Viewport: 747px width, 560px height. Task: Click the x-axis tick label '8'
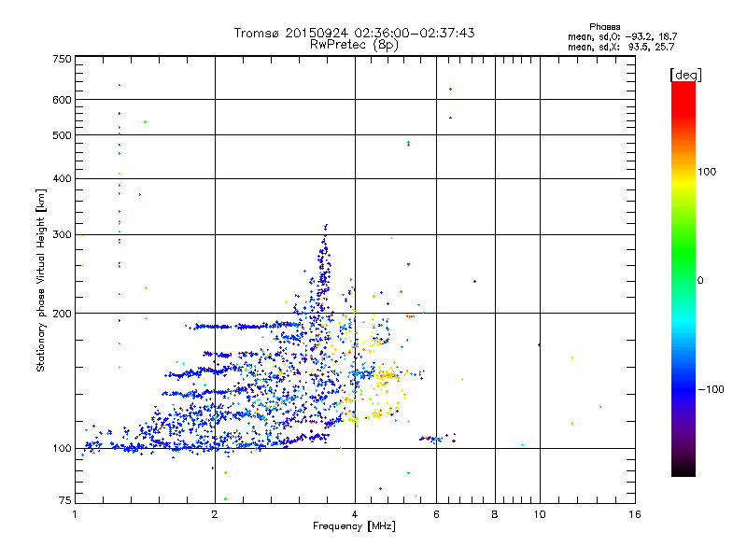point(495,514)
